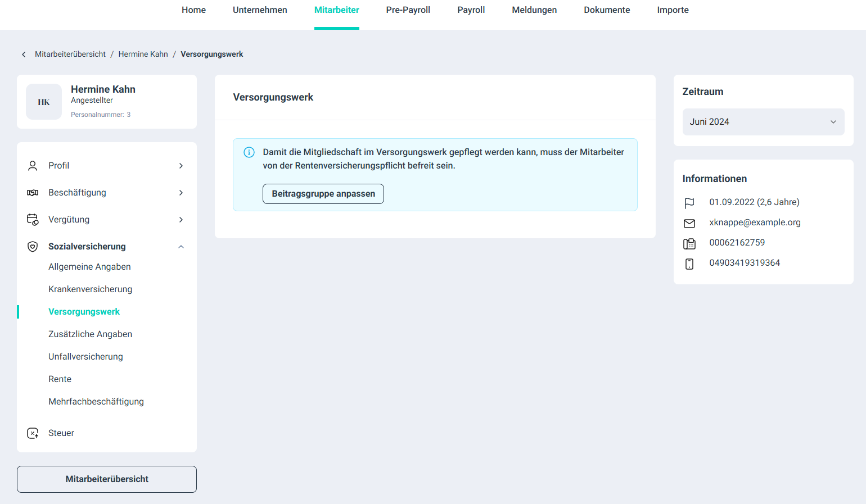
Task: Open Krankenversicherung in the sidebar
Action: pos(90,289)
